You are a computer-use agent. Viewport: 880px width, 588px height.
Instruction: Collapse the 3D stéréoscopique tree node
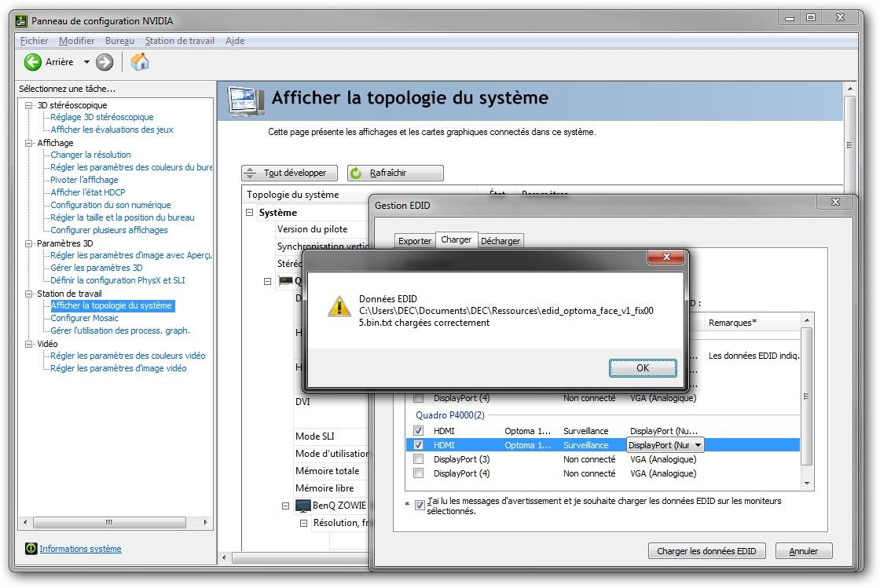(29, 105)
